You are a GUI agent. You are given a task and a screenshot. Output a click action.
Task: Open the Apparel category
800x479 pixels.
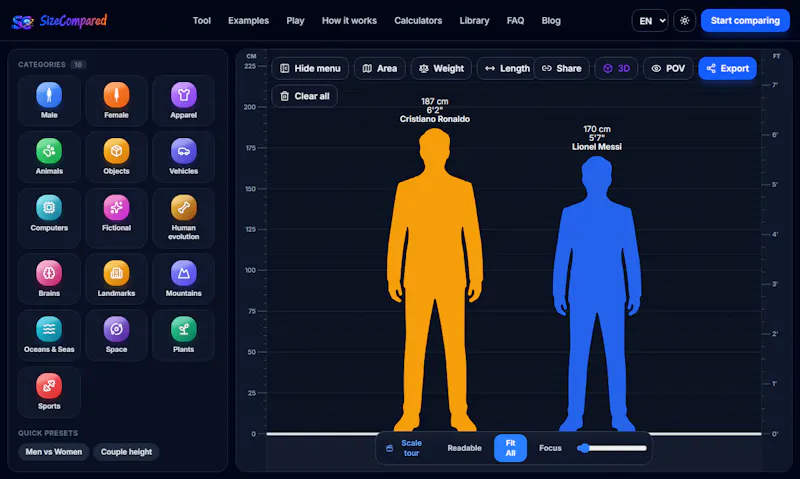184,100
